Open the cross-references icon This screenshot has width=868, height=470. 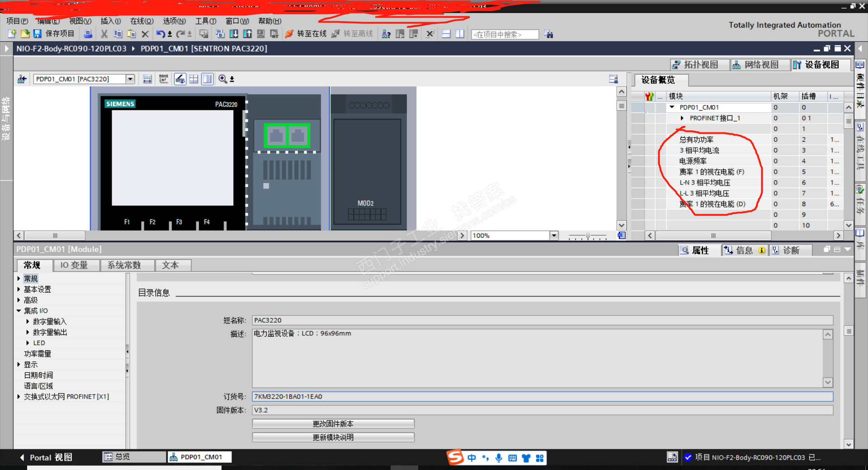430,34
